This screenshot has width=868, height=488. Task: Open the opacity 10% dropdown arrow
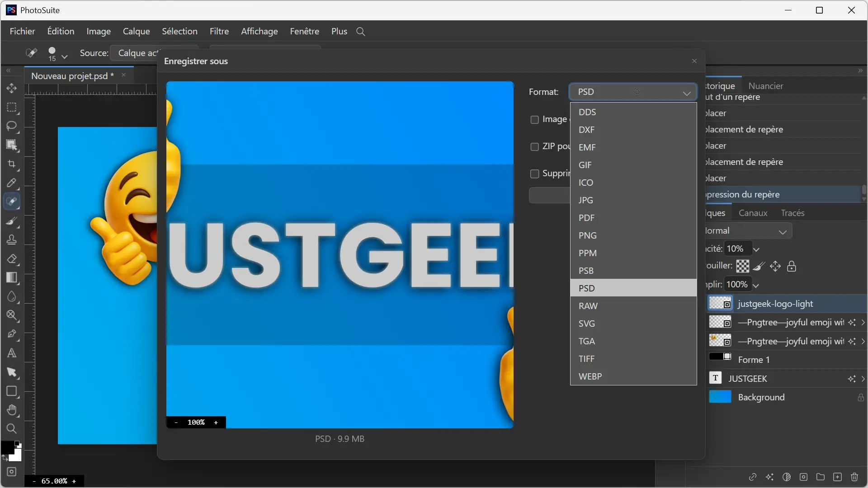(756, 249)
